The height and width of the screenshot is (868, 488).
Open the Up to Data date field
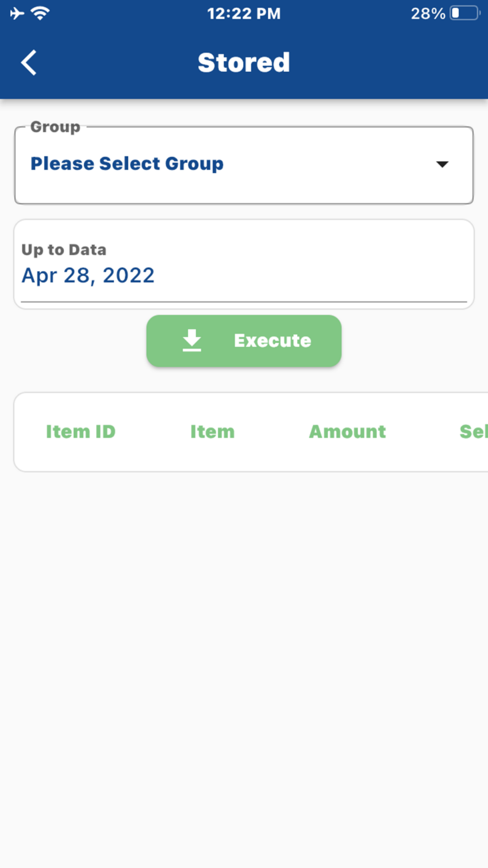click(x=244, y=264)
